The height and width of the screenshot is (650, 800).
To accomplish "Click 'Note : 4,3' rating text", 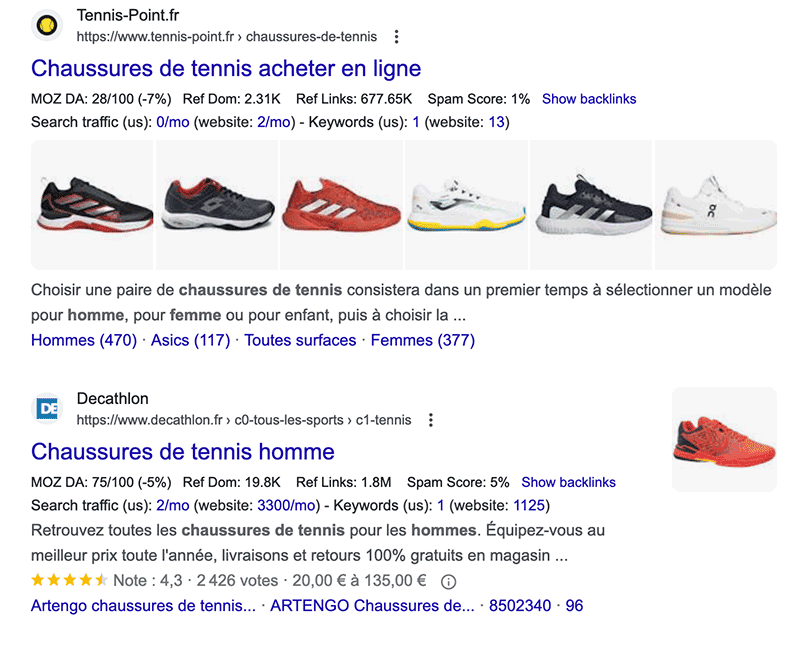I will 147,581.
